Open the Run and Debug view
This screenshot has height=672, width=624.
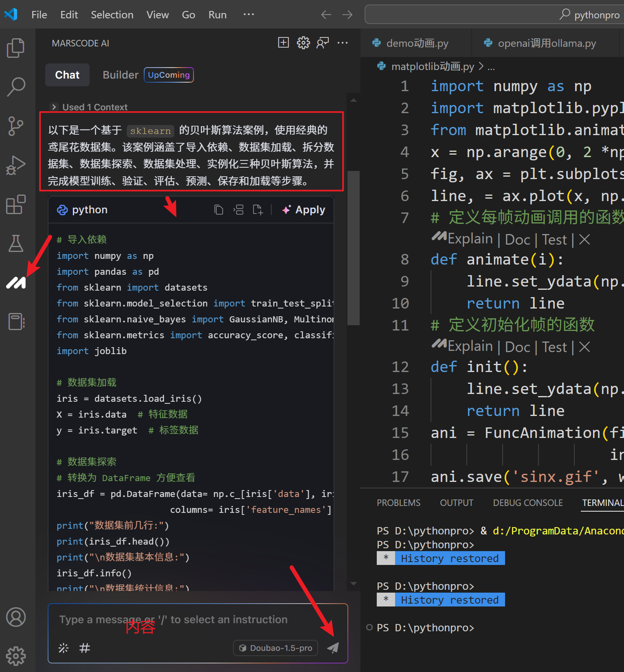(16, 165)
